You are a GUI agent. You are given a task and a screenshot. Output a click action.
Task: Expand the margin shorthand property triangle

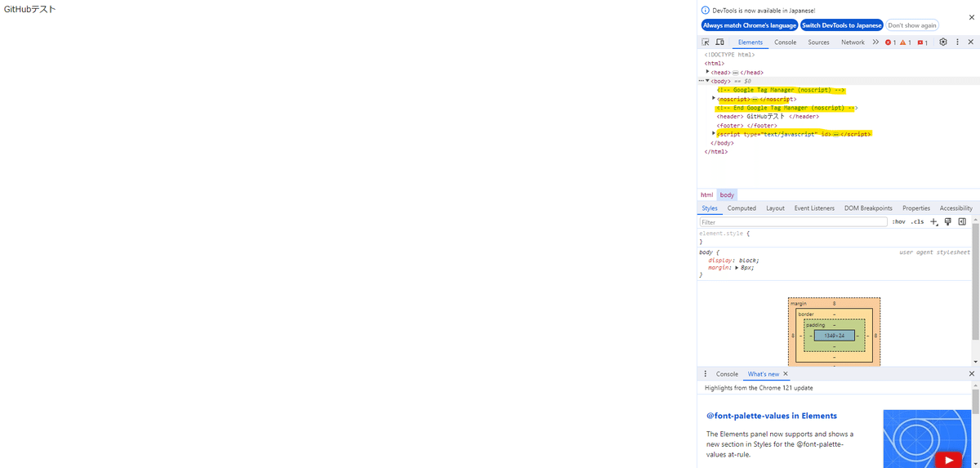[737, 268]
